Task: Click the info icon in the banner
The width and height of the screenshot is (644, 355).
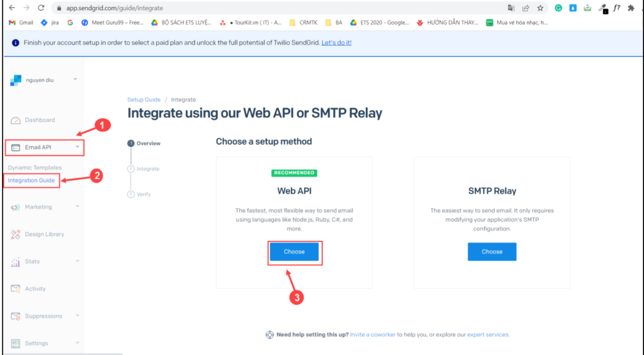Action: click(x=16, y=43)
